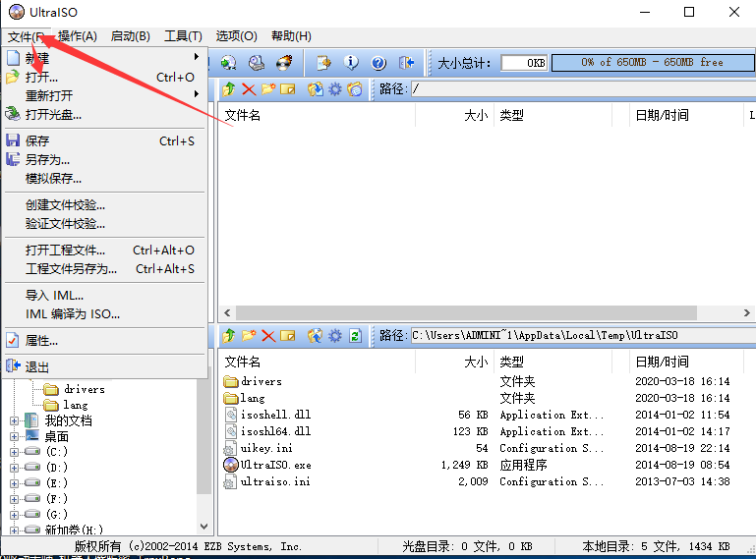Expand the (G:) drive node
Screen dimensions: 756x559
click(14, 515)
